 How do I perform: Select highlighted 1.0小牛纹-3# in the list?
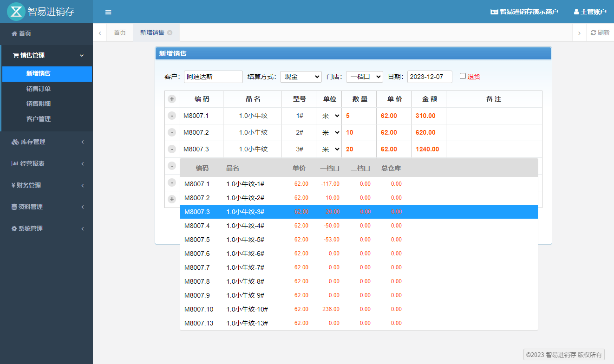coord(359,212)
